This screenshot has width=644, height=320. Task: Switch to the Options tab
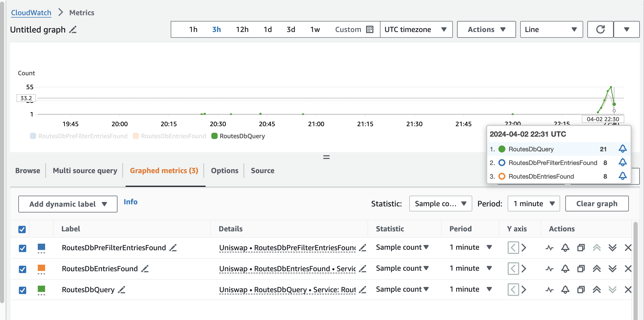click(224, 170)
